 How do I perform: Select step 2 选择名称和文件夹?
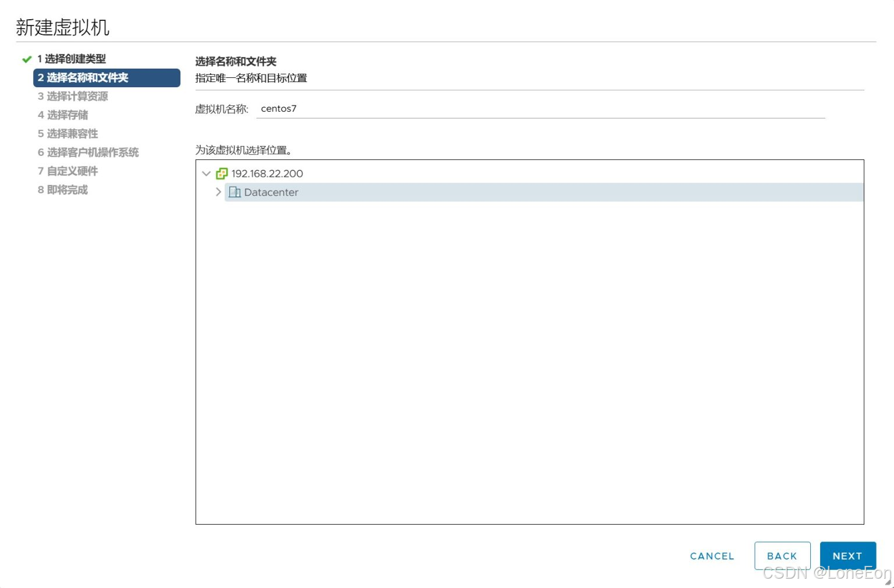tap(107, 78)
